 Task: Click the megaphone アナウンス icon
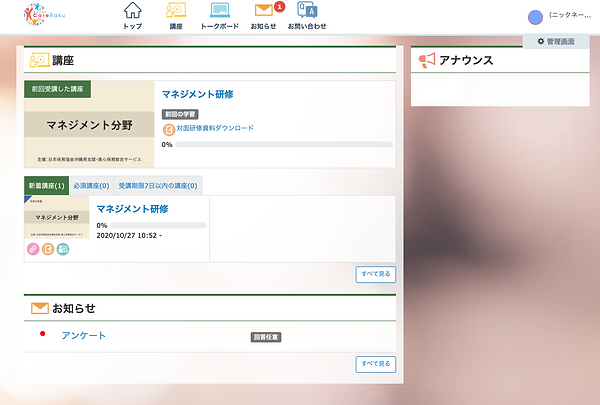[427, 60]
